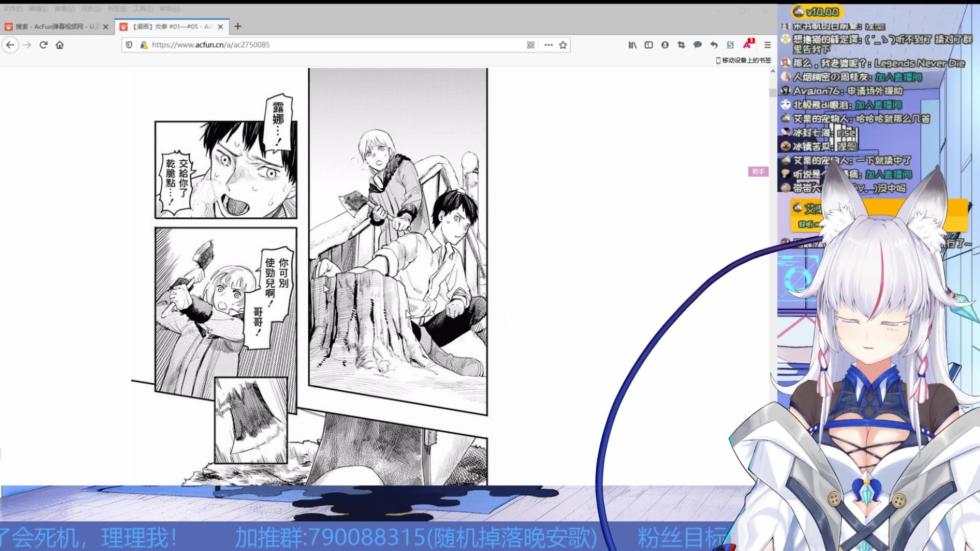The width and height of the screenshot is (980, 551).
Task: Close the AcFun search tab
Action: pos(106,27)
